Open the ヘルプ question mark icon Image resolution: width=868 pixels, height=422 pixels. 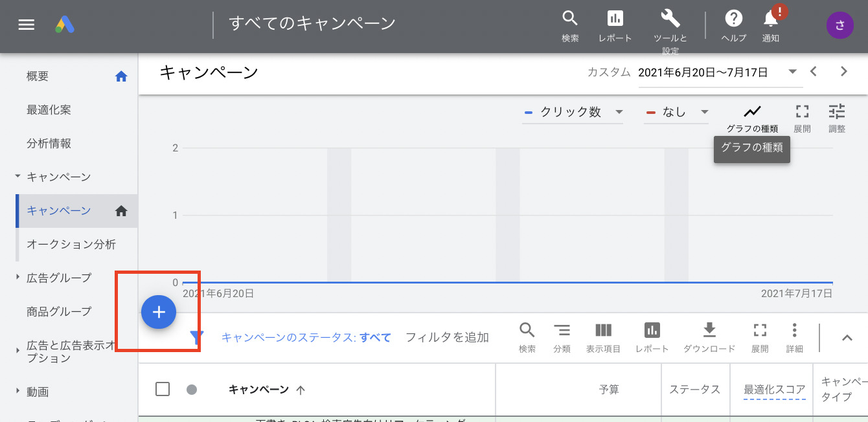(x=733, y=19)
